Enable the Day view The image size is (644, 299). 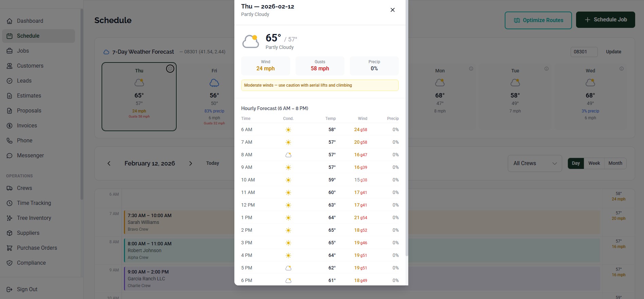click(576, 163)
